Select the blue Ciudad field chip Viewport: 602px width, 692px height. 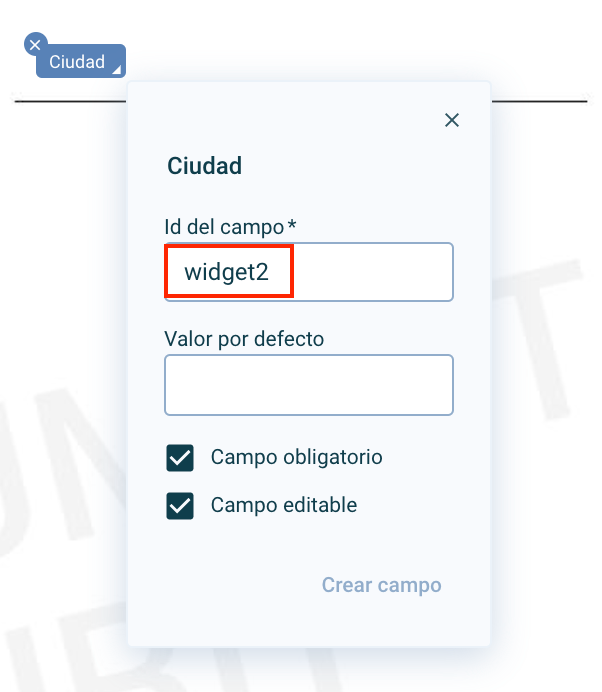(x=81, y=61)
